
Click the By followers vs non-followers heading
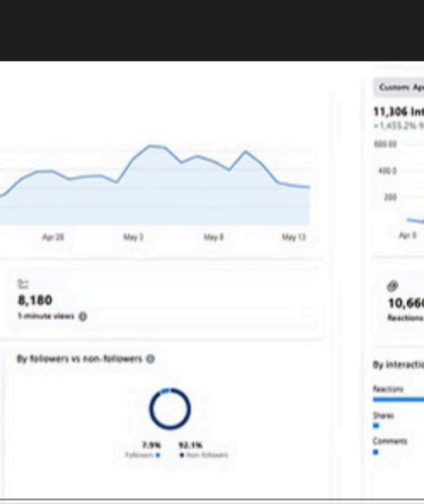coord(80,359)
